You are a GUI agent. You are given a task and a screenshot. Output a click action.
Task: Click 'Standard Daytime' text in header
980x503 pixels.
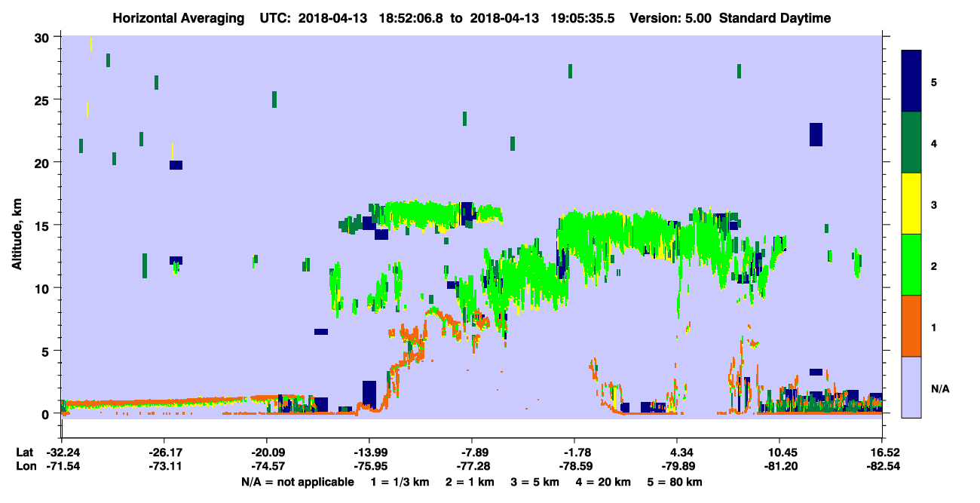coord(775,18)
